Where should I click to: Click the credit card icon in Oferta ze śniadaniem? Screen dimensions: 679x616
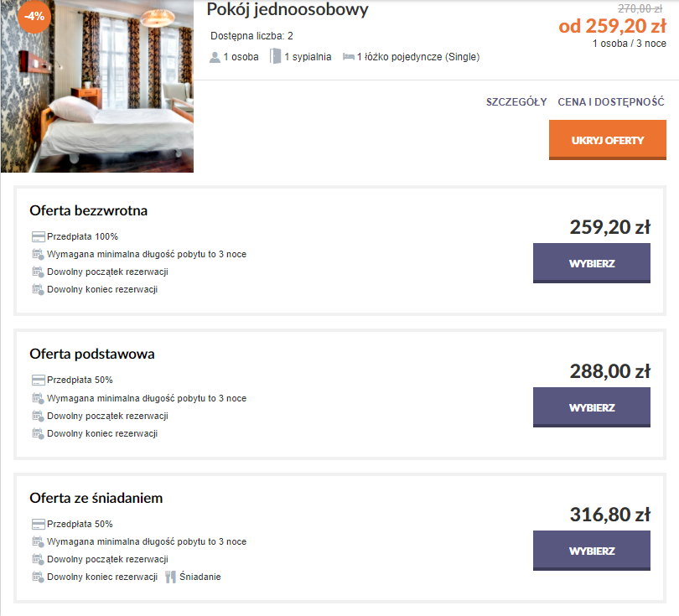coord(38,524)
